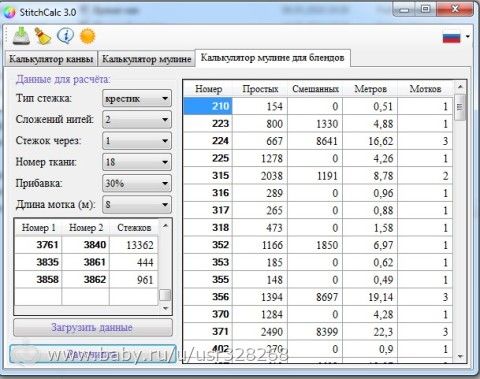Click the Номер column header
The height and width of the screenshot is (379, 480).
(209, 89)
